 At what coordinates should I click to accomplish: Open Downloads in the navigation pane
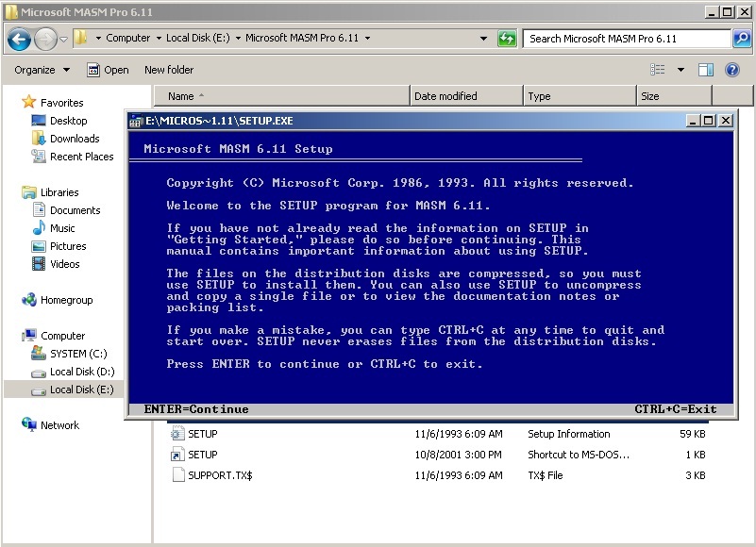[75, 139]
